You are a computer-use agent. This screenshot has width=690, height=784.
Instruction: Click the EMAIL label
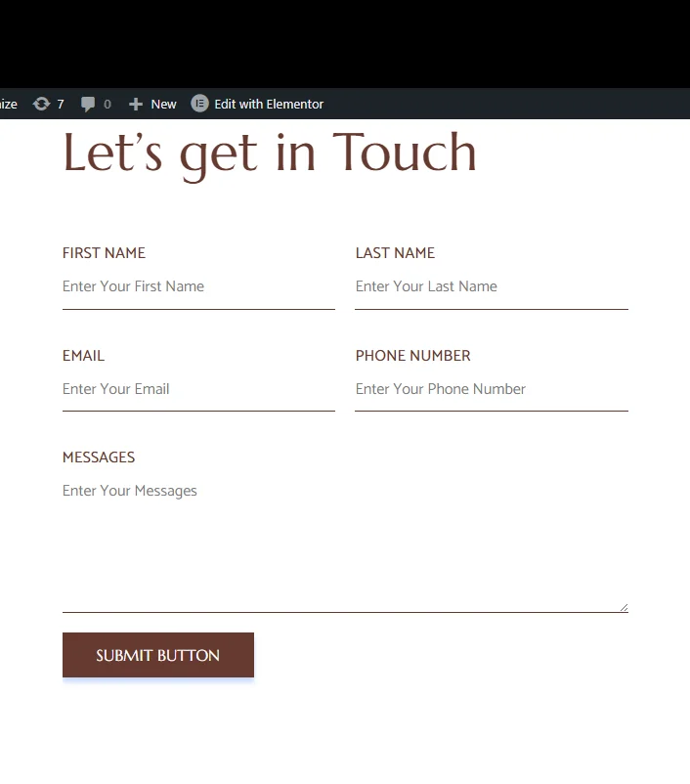click(x=83, y=356)
